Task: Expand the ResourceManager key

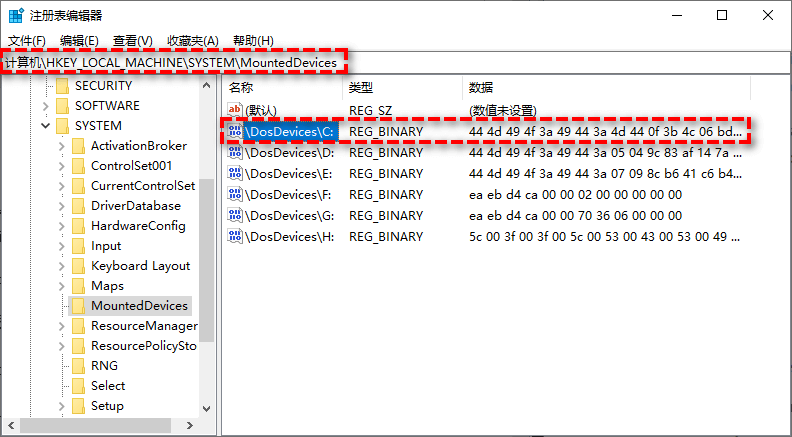Action: point(62,326)
